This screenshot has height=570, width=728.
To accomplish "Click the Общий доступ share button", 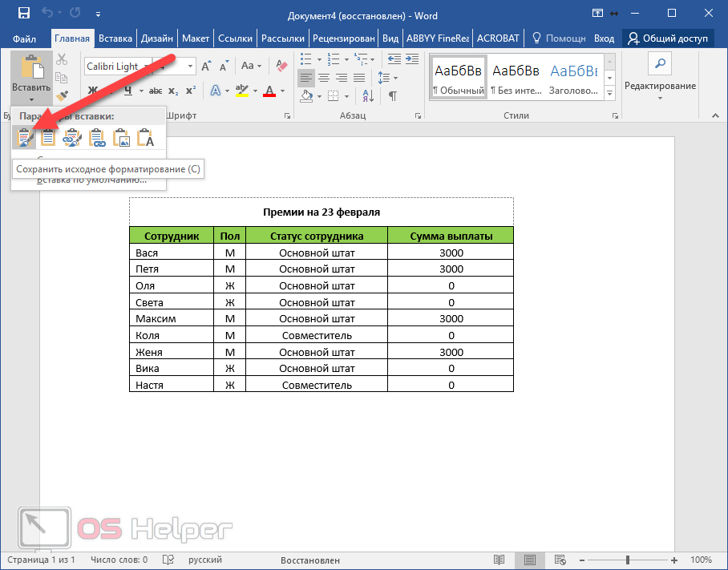I will click(x=668, y=38).
